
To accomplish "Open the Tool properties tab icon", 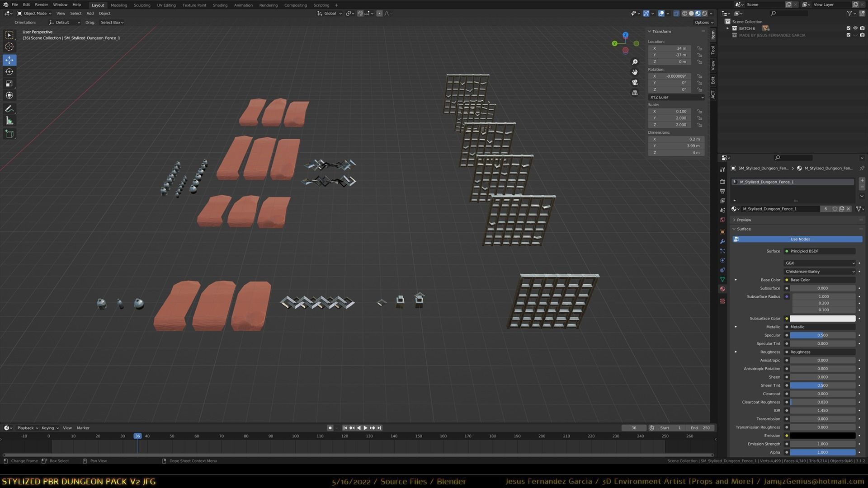I will coord(722,169).
